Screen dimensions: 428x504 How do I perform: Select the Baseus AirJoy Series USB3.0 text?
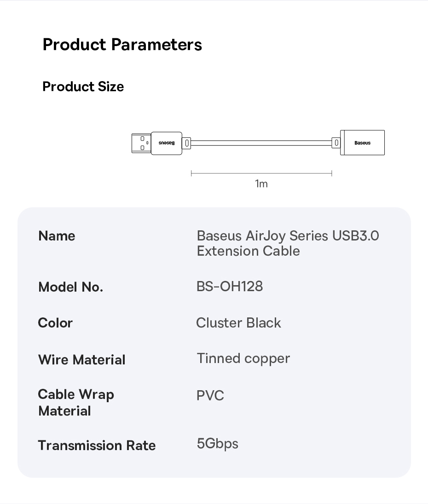(x=288, y=236)
